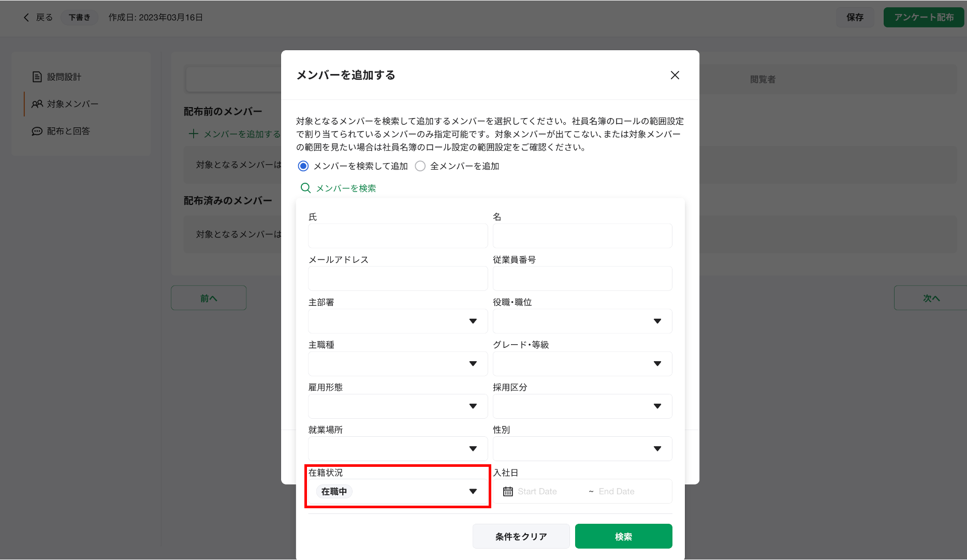This screenshot has height=560, width=967.
Task: Open the 主部署 dropdown
Action: (398, 321)
